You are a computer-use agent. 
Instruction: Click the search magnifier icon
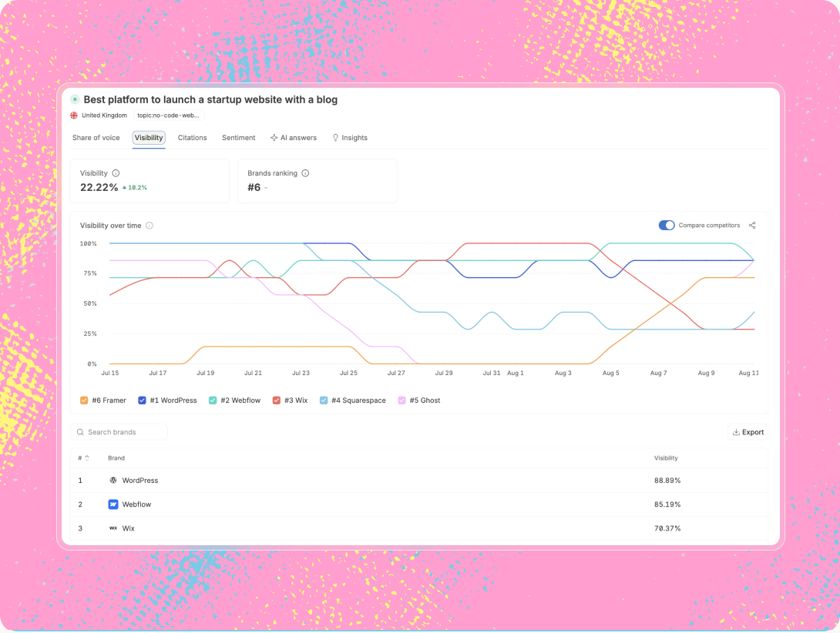pos(80,432)
